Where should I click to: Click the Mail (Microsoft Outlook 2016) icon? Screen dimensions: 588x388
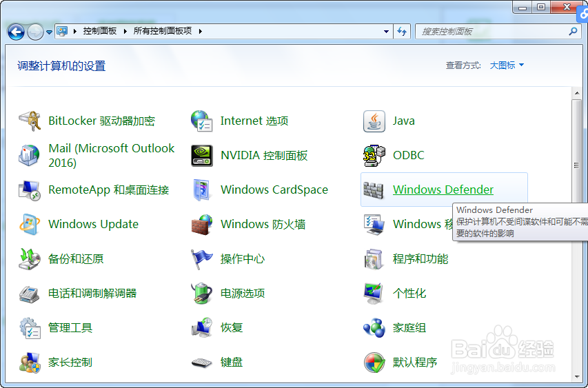pyautogui.click(x=29, y=156)
